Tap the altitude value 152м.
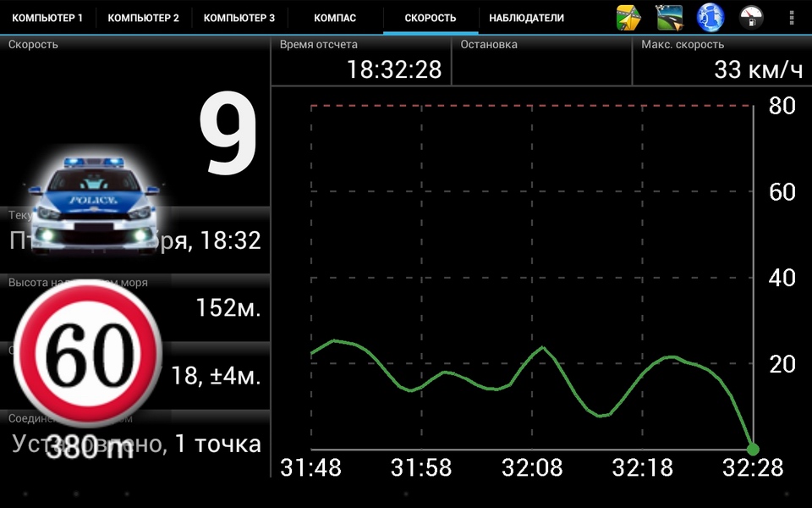This screenshot has width=812, height=508. [x=228, y=307]
